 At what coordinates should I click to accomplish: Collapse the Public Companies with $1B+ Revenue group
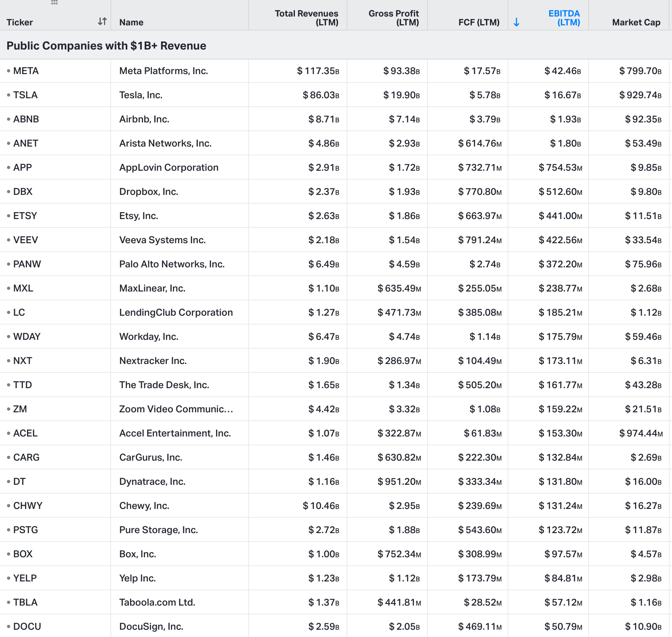click(x=106, y=45)
